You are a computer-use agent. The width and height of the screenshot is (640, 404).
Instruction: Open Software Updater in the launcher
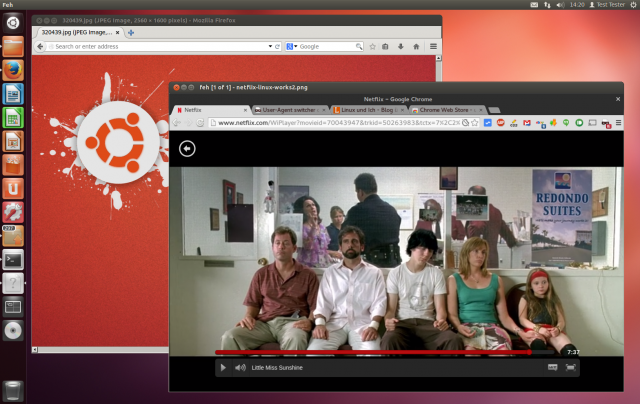point(13,236)
